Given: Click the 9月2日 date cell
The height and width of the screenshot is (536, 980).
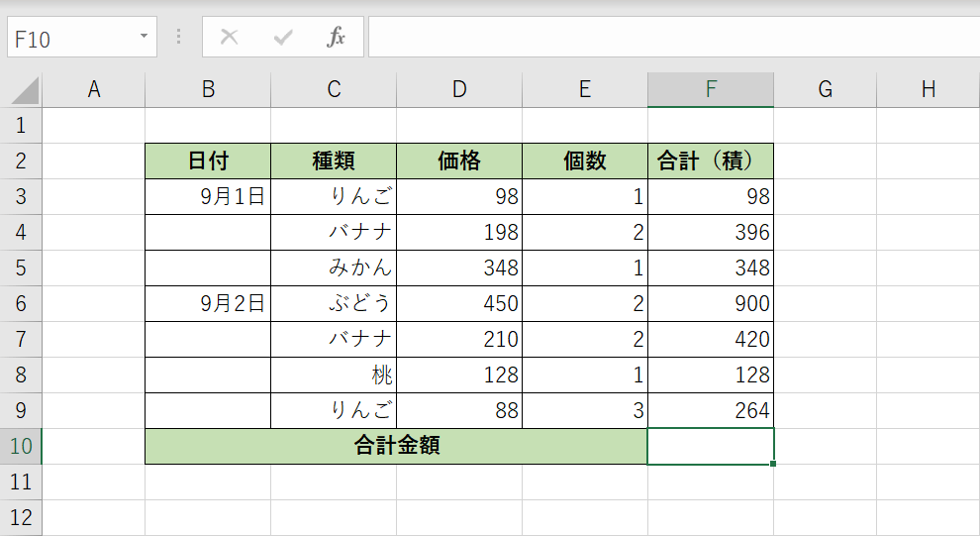Looking at the screenshot, I should [208, 304].
